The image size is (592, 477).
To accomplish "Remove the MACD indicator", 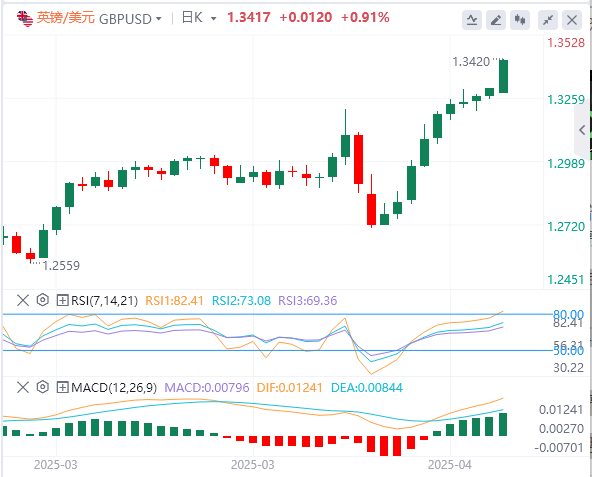I will 23,387.
